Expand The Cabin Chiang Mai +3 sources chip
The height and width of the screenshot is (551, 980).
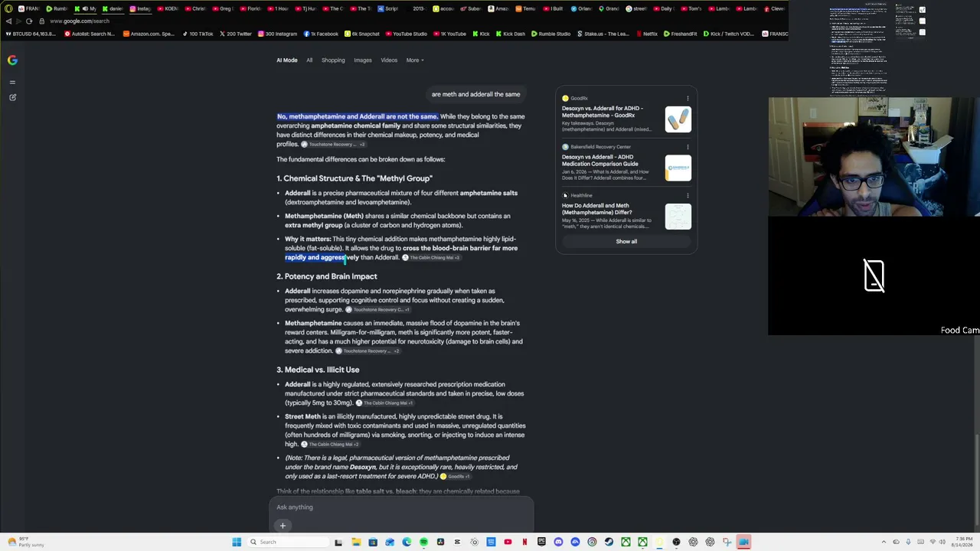point(431,258)
